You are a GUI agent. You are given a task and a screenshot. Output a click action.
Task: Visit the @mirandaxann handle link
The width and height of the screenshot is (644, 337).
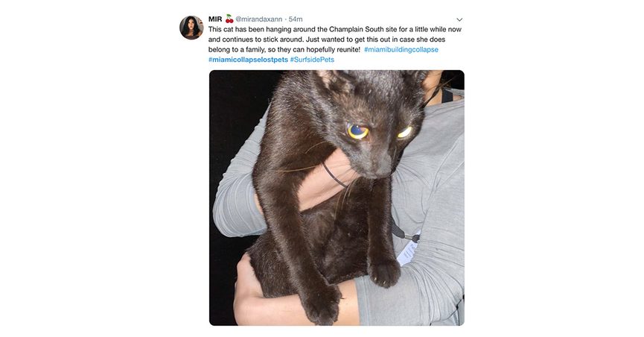click(259, 19)
